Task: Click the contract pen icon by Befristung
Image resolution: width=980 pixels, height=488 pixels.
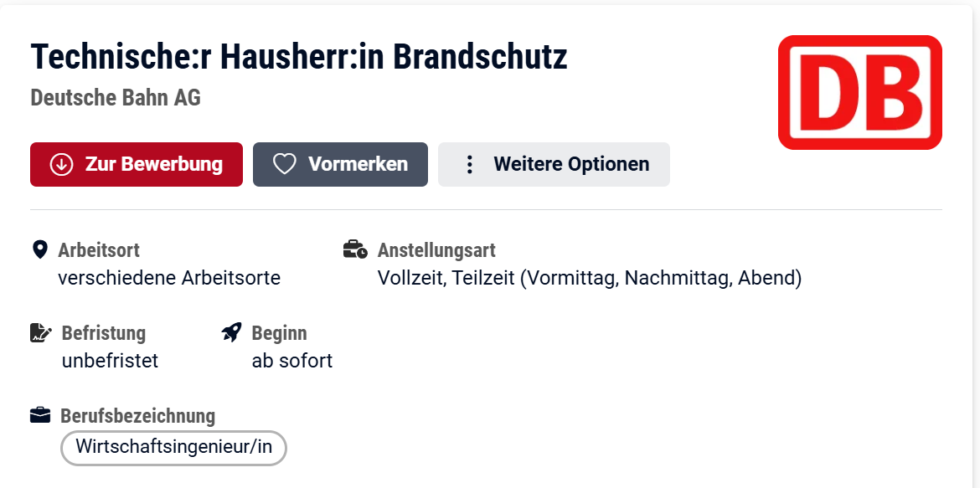Action: point(40,333)
